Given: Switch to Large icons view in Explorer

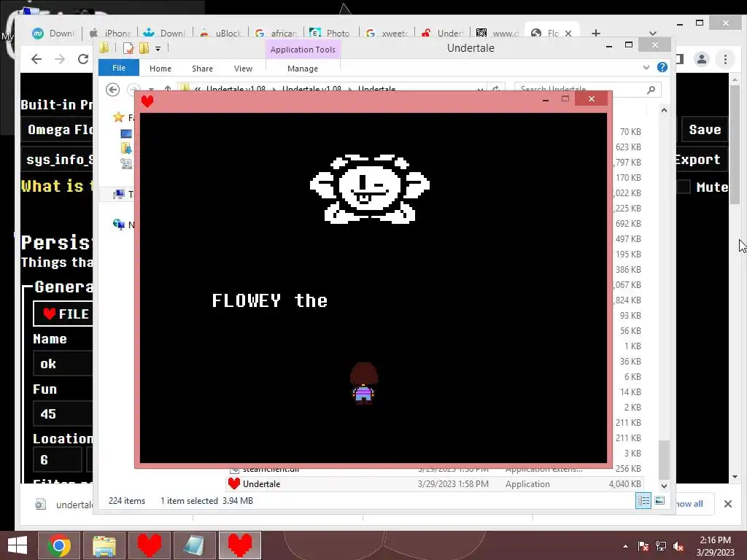Looking at the screenshot, I should pos(659,500).
